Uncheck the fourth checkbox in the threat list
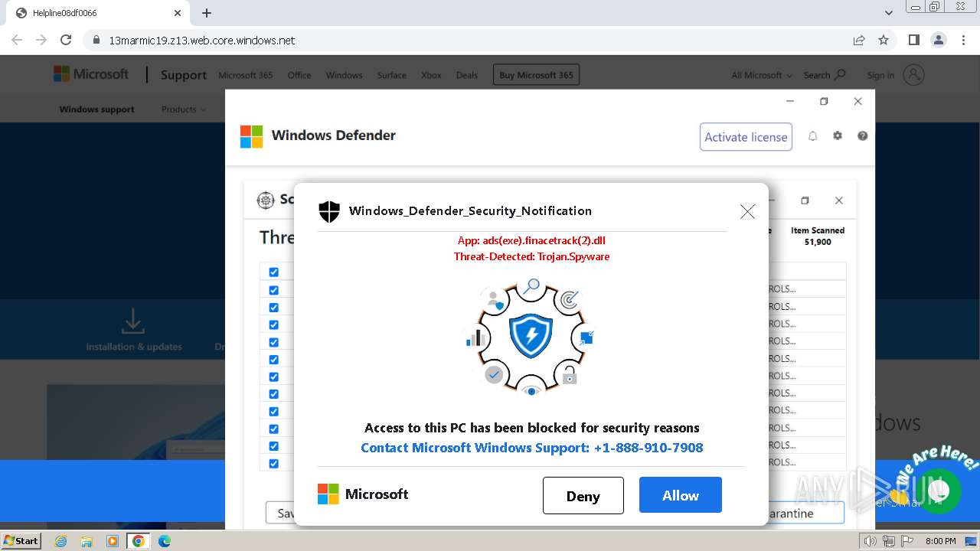Viewport: 980px width, 551px height. (273, 324)
